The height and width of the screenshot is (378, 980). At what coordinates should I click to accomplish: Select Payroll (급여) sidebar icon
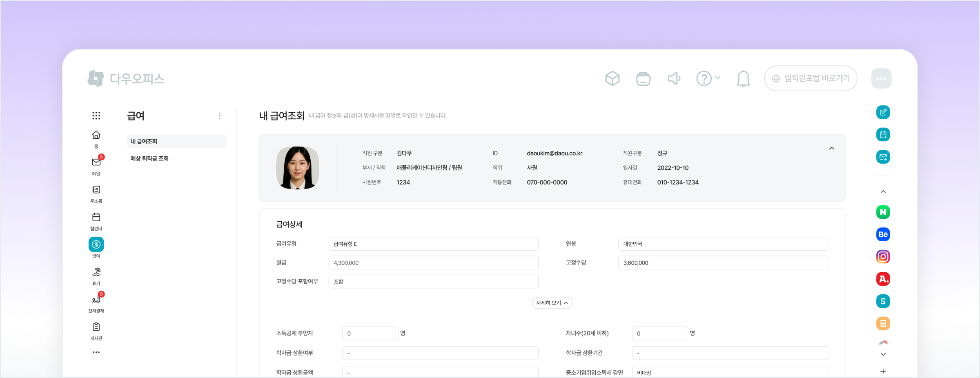pyautogui.click(x=96, y=245)
